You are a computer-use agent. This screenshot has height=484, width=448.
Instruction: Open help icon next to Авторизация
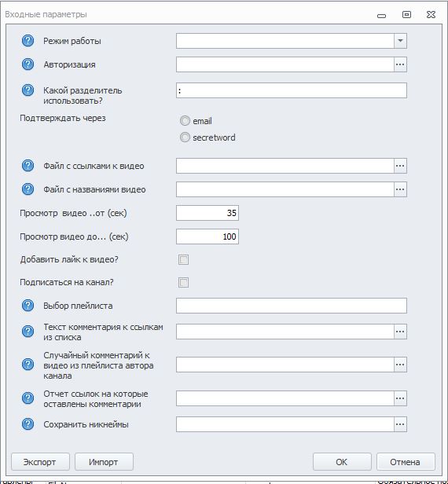click(28, 64)
